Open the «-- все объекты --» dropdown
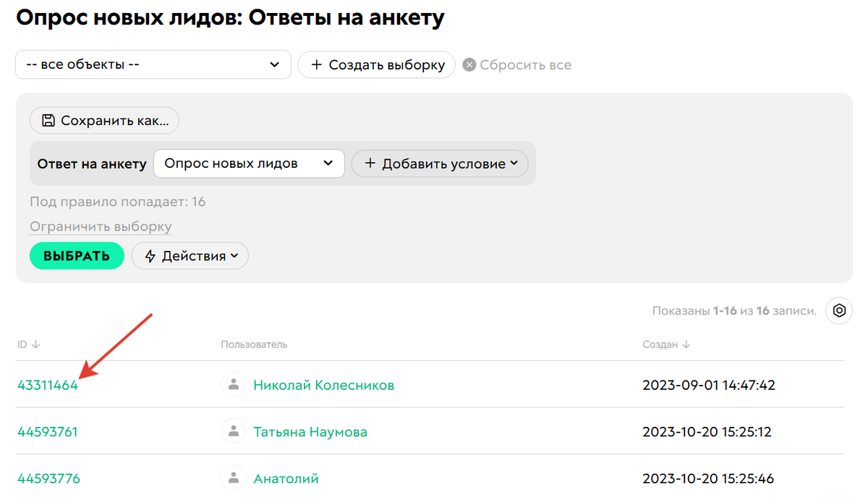868x497 pixels. click(x=153, y=64)
